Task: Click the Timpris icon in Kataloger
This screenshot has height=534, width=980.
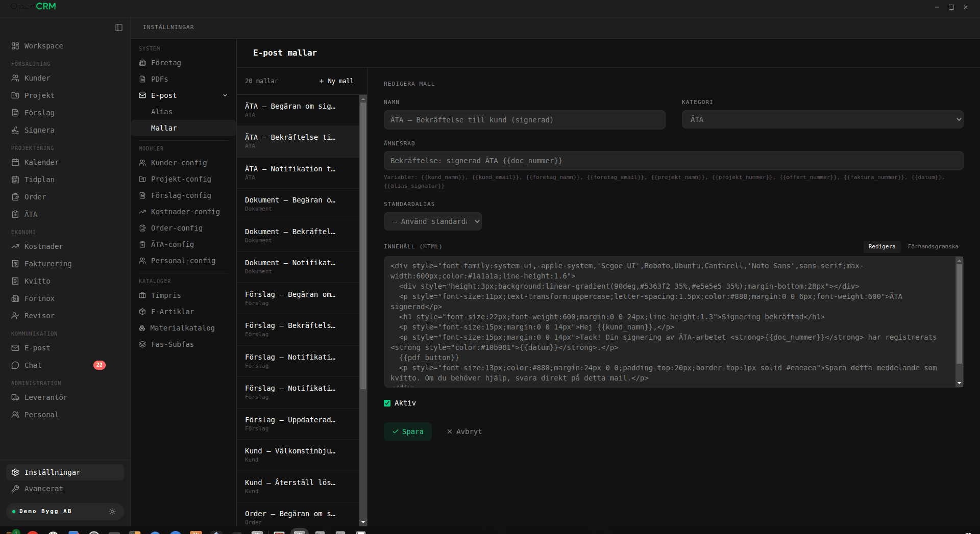Action: (x=142, y=295)
